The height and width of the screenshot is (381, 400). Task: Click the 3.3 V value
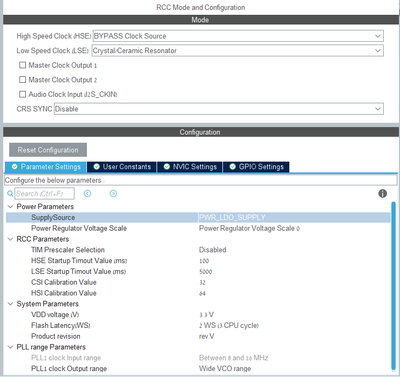(206, 315)
